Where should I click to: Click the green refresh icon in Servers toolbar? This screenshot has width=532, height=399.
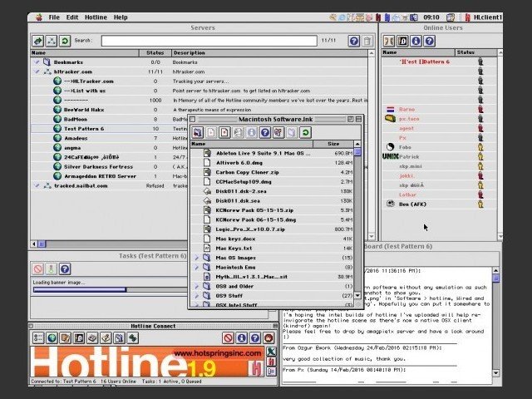coord(65,41)
